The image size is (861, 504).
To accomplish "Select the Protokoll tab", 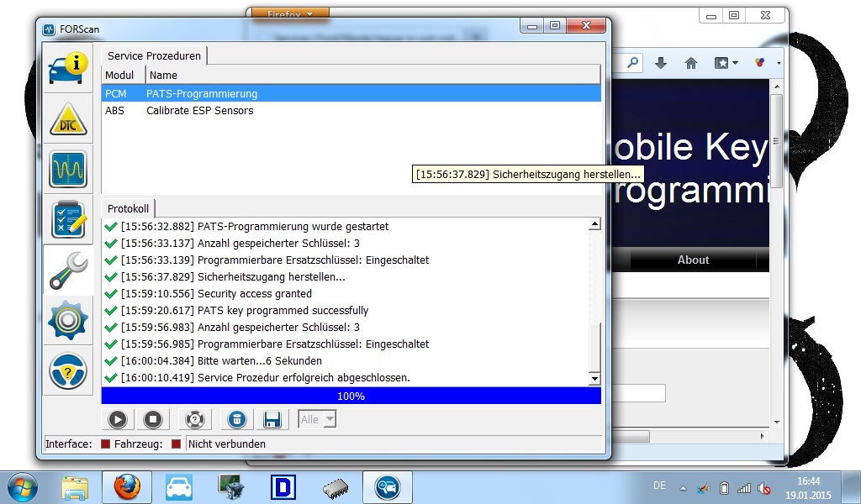I will pyautogui.click(x=128, y=208).
